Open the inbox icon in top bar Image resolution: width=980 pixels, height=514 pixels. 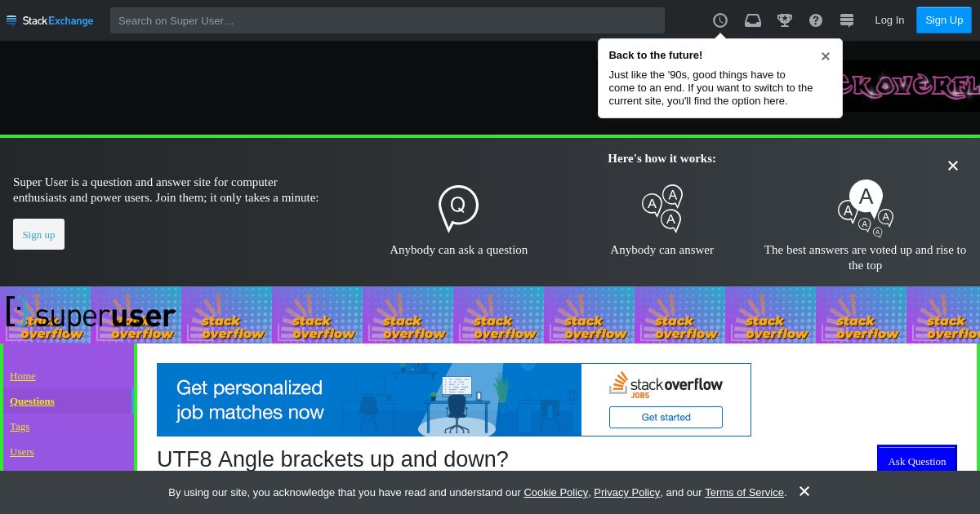click(x=753, y=20)
